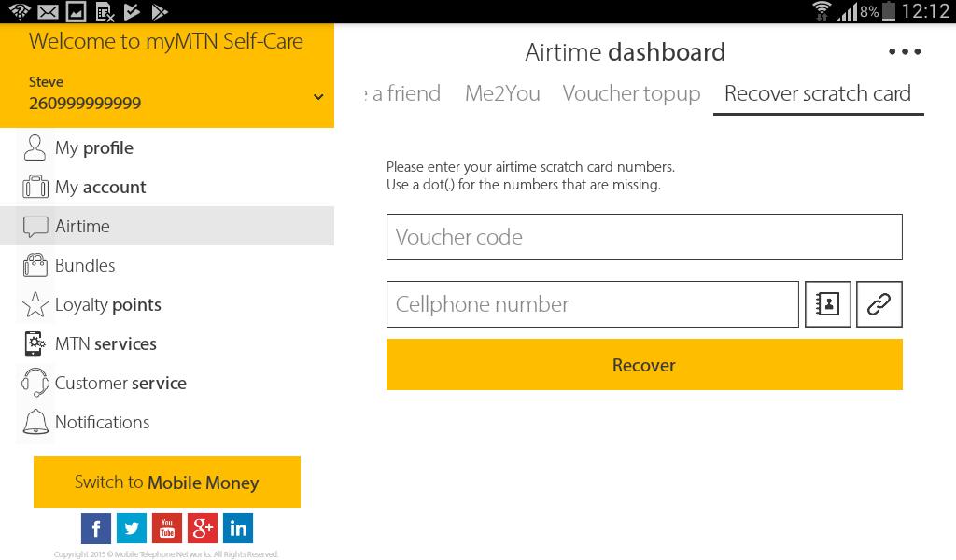The image size is (956, 560).
Task: Expand the account selector for 260999999999
Action: coord(318,96)
